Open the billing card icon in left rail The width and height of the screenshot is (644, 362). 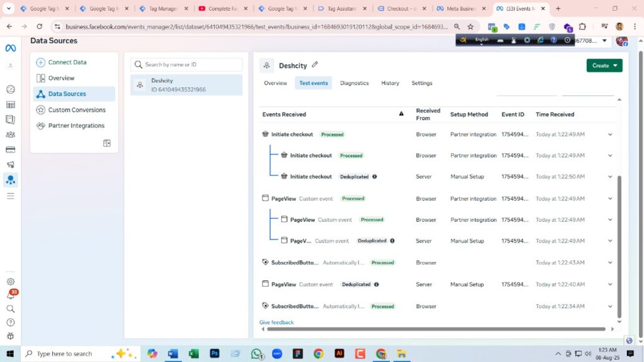coord(11,150)
